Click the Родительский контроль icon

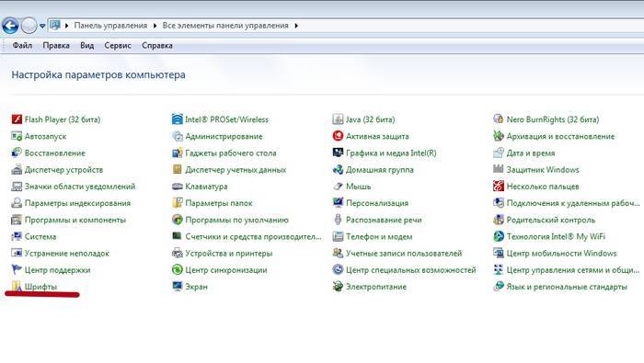pos(499,220)
